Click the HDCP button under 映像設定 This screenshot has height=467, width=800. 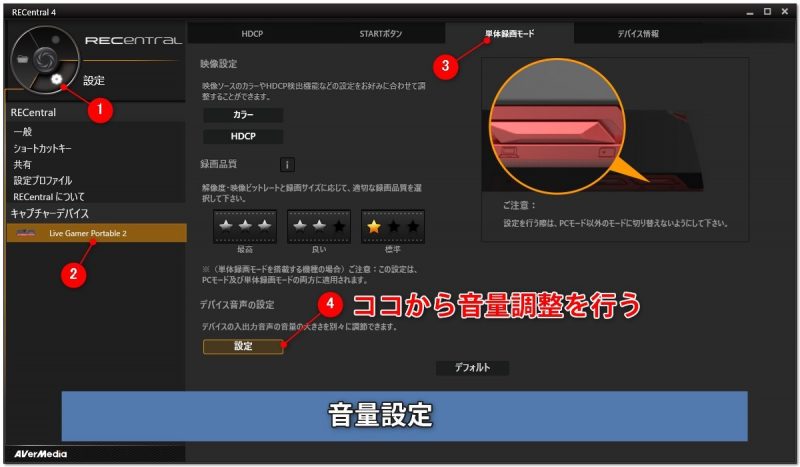[243, 136]
